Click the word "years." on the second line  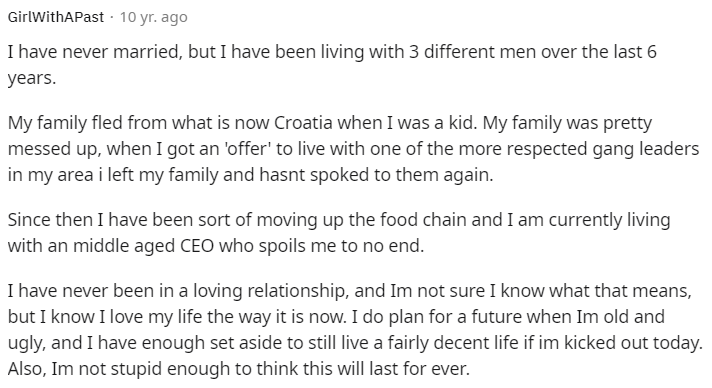(x=32, y=78)
